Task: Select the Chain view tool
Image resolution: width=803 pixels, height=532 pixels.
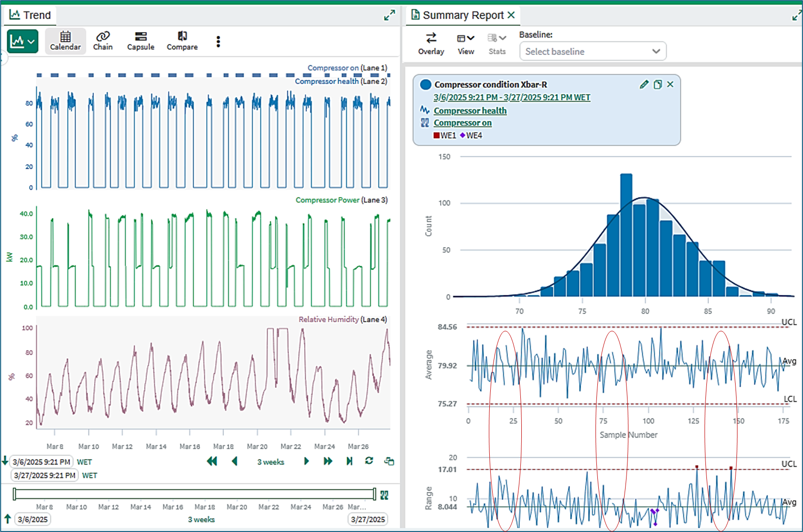Action: pos(103,41)
